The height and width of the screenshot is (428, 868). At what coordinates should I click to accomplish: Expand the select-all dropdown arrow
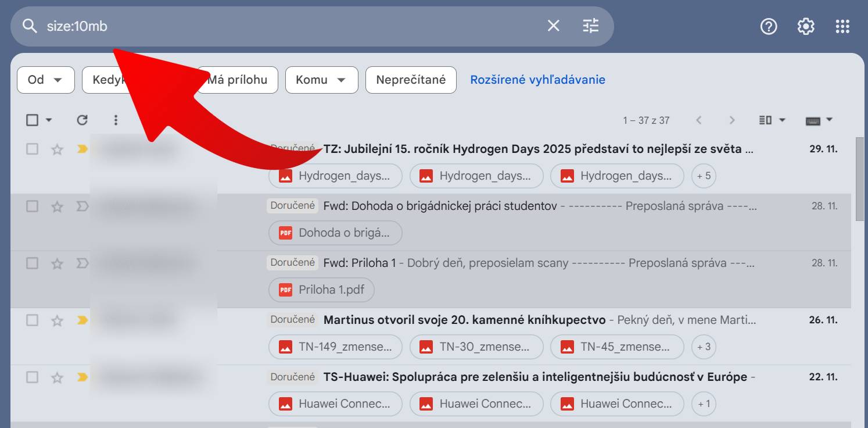point(49,120)
